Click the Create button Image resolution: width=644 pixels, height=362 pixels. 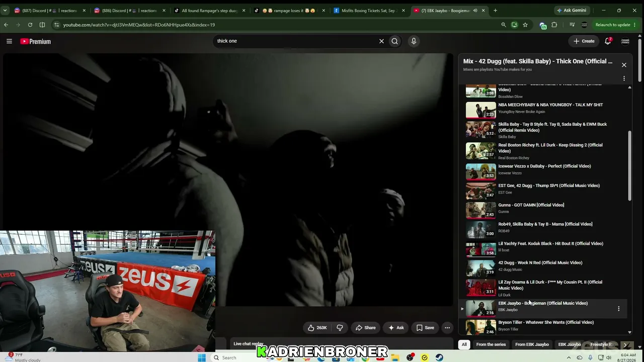click(x=584, y=41)
